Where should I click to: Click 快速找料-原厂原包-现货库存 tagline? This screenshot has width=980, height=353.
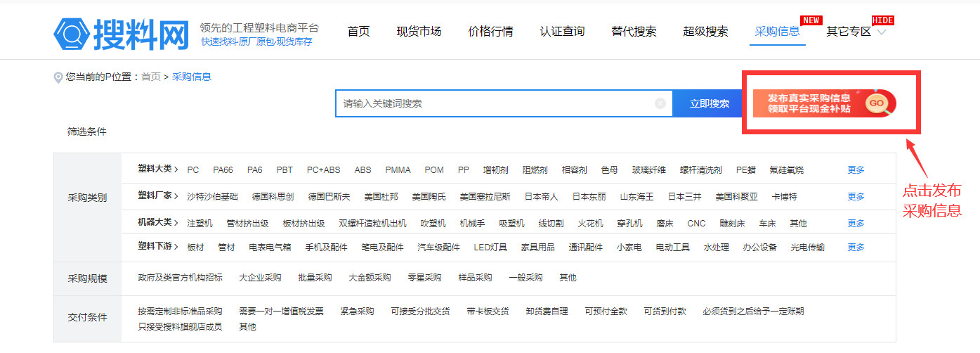(x=256, y=41)
